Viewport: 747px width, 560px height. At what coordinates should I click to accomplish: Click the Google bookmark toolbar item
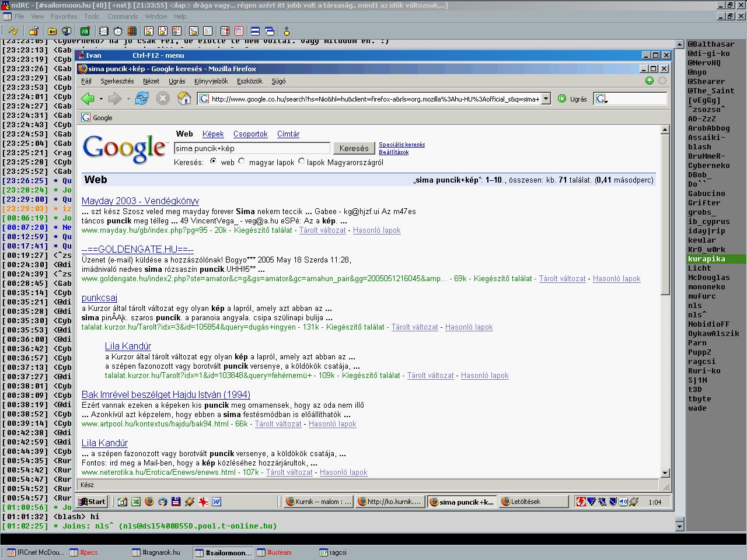(97, 117)
